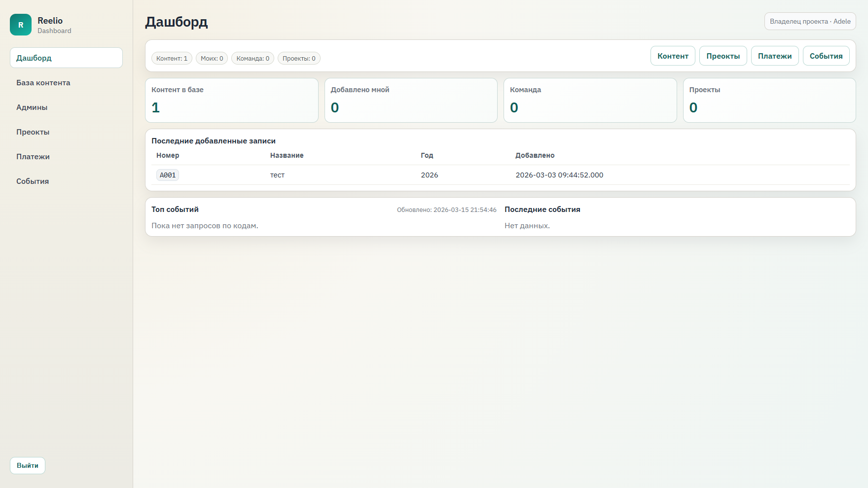Click the Контент: 1 filter chip

click(171, 58)
